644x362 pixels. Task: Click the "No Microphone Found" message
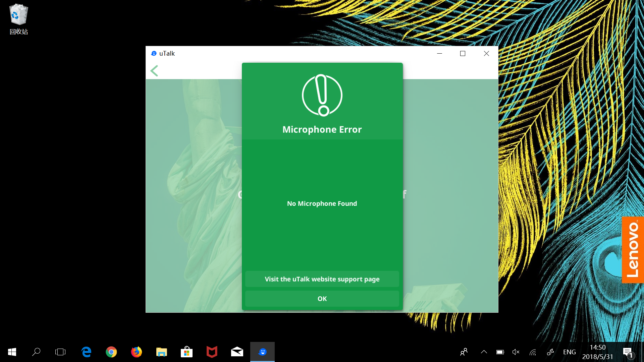(322, 203)
